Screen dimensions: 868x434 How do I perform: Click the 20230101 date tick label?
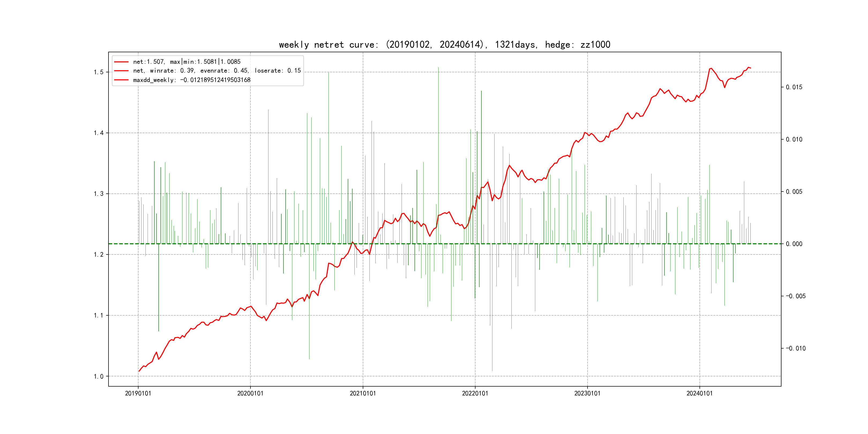[587, 393]
